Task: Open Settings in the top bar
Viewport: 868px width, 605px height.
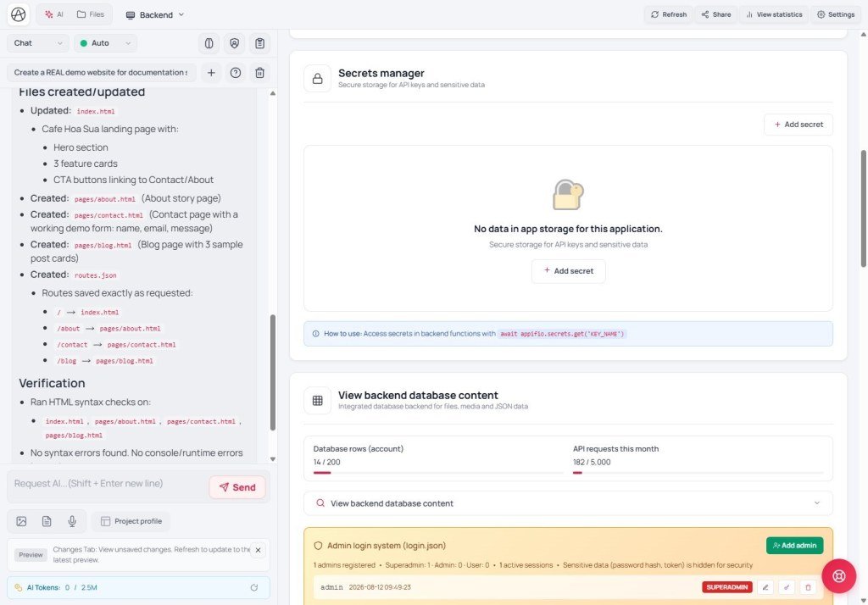Action: (836, 14)
